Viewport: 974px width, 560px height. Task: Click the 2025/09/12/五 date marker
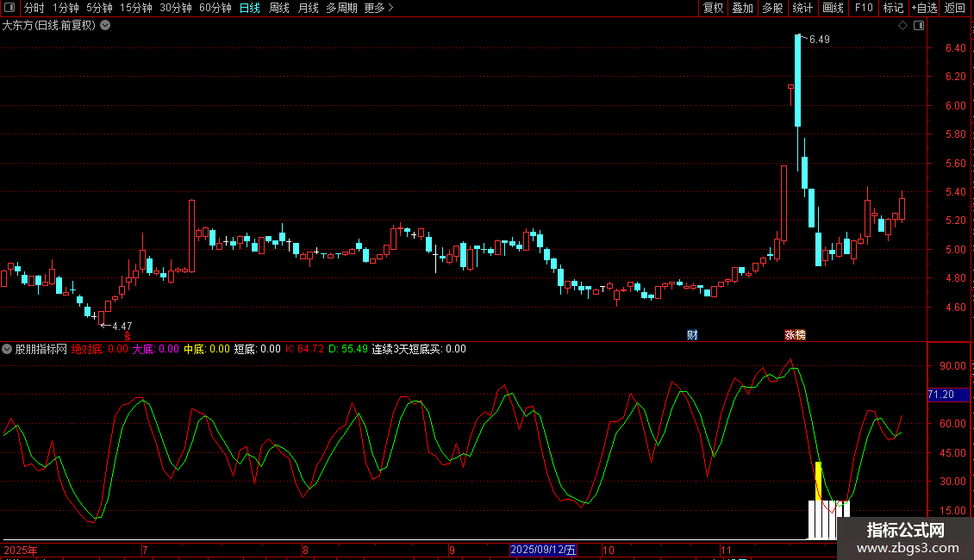[x=543, y=550]
